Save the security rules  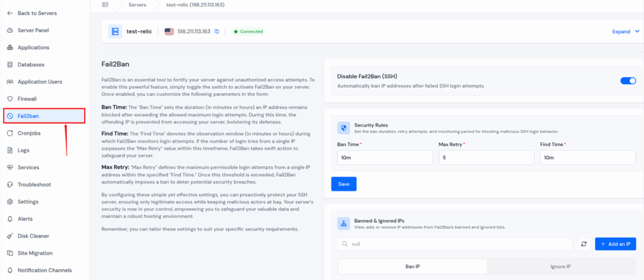tap(343, 184)
